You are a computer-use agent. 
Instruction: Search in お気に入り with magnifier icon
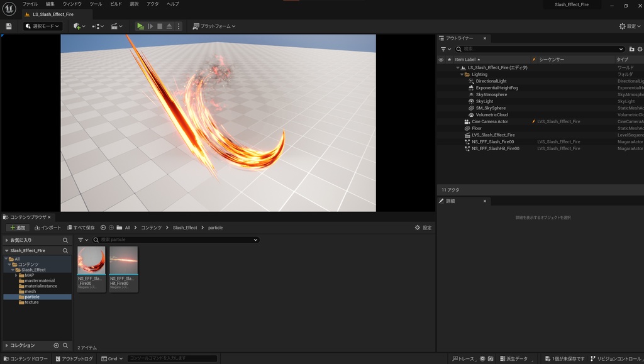click(x=65, y=241)
